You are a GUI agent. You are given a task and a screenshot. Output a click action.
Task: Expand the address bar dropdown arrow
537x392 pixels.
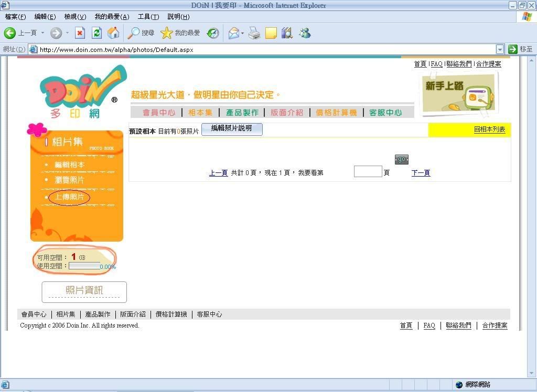(499, 49)
